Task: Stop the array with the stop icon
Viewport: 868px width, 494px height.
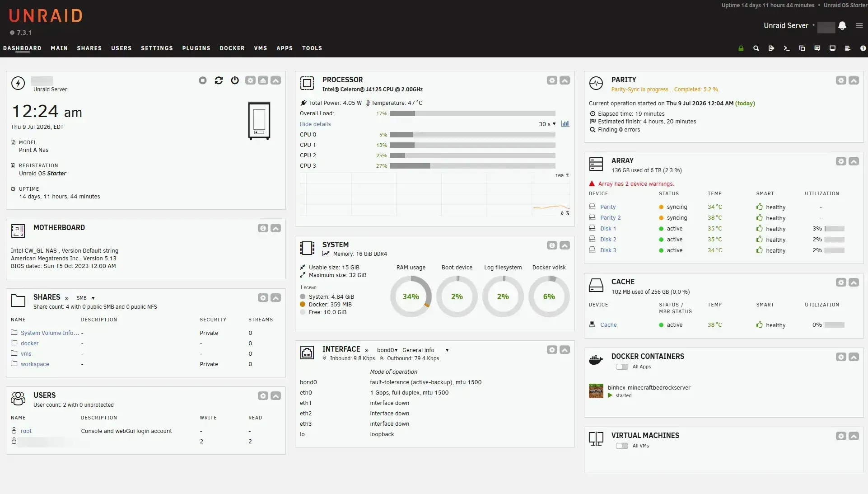Action: (203, 80)
